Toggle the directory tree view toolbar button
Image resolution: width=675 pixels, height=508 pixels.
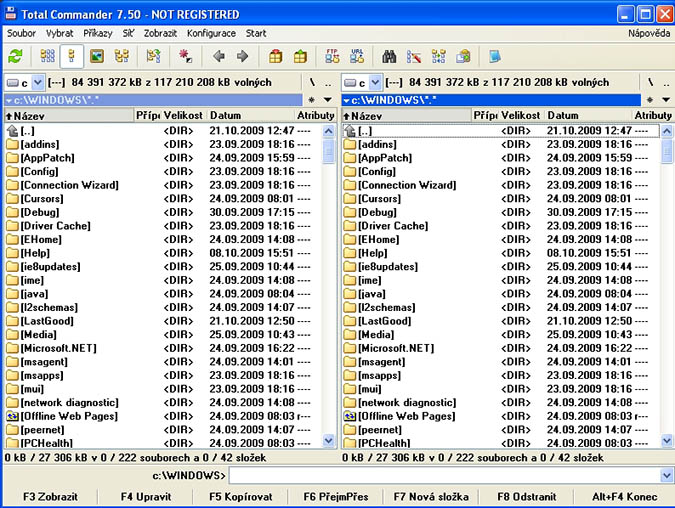click(x=122, y=57)
